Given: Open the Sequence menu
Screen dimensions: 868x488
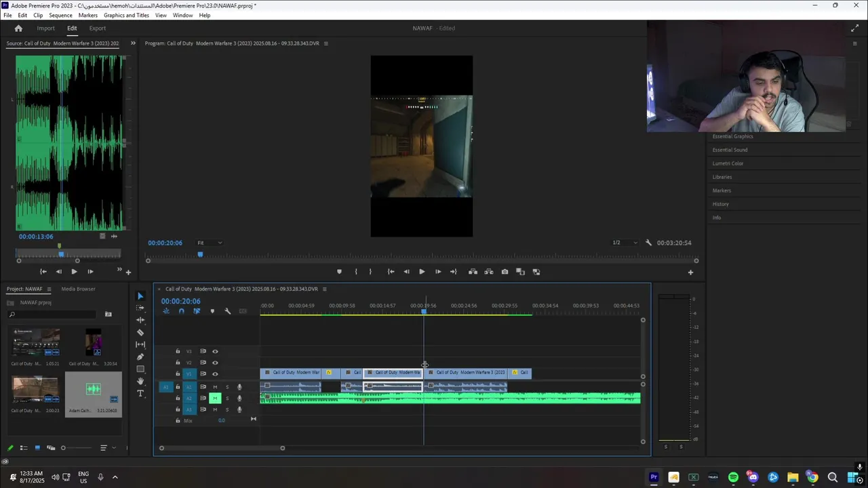Looking at the screenshot, I should [x=60, y=15].
